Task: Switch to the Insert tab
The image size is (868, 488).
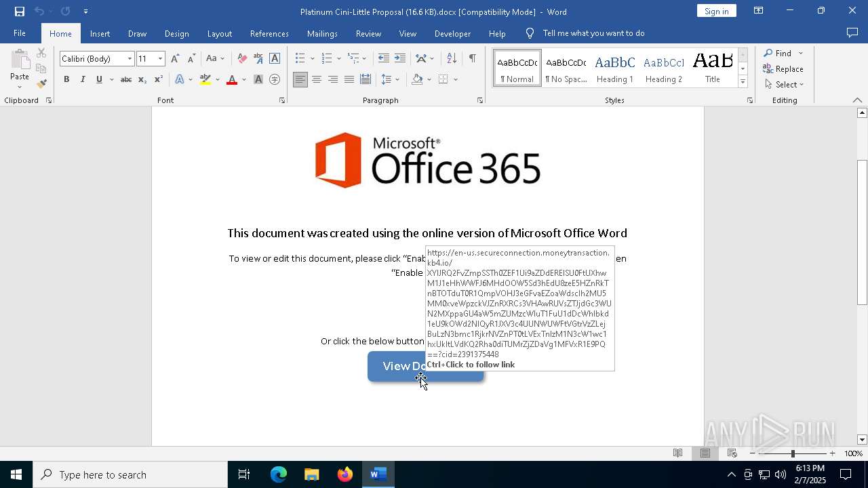Action: coord(100,33)
